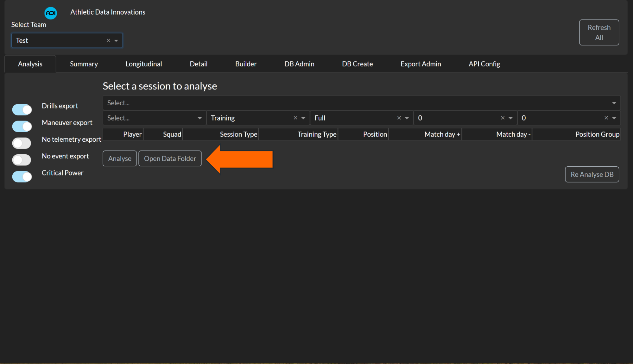Viewport: 633px width, 364px height.
Task: Click the Analyse button
Action: click(120, 158)
